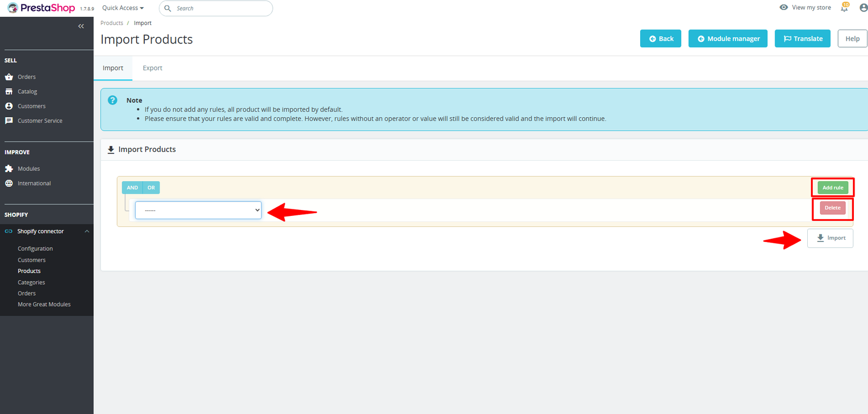Click the Orders basket icon in sidebar
The width and height of the screenshot is (868, 414).
9,77
